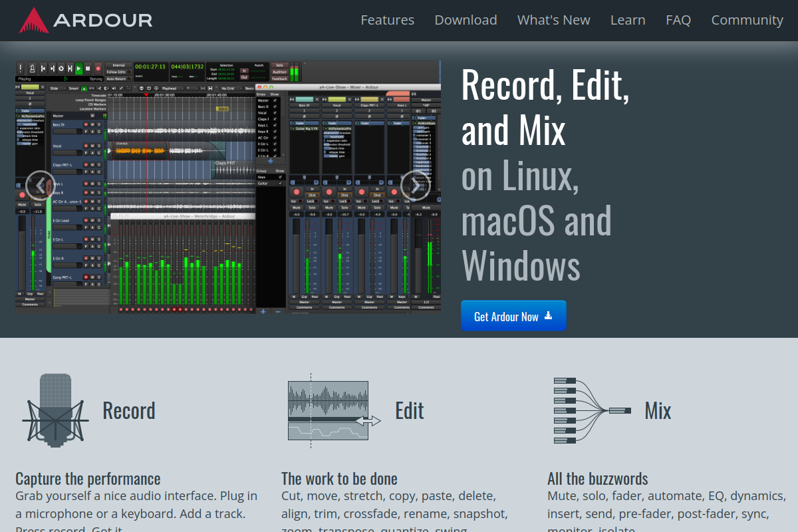Open the No Grid dropdown

click(x=229, y=88)
